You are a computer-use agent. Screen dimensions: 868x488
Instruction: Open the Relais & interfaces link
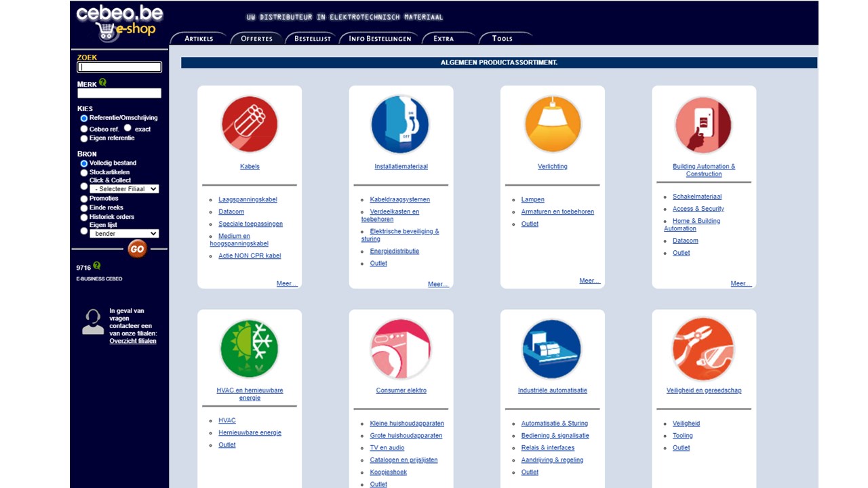[547, 447]
